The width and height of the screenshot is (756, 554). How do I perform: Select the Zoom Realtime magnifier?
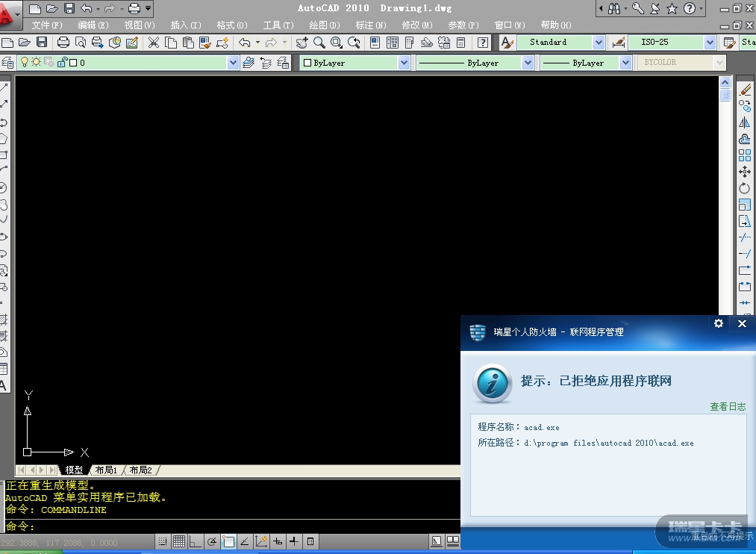(x=319, y=43)
